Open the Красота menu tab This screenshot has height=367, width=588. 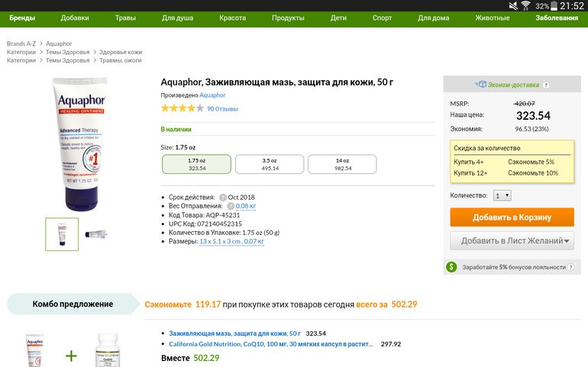tap(232, 18)
